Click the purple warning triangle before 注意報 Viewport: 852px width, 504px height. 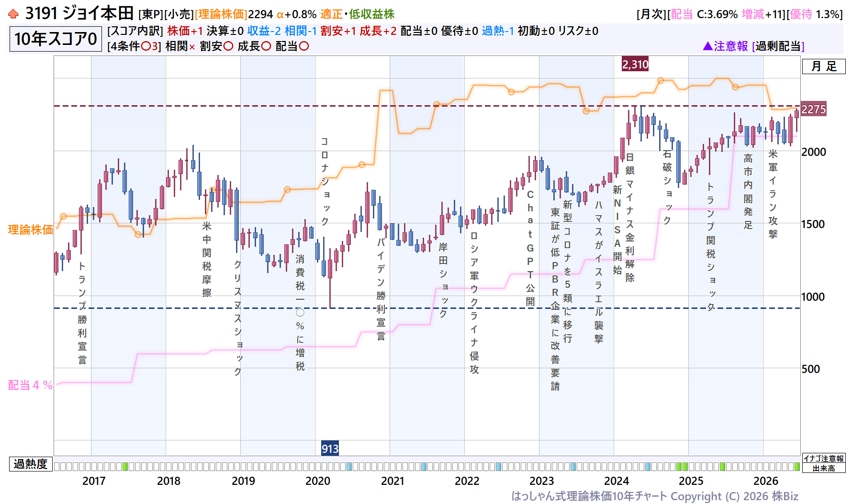707,46
